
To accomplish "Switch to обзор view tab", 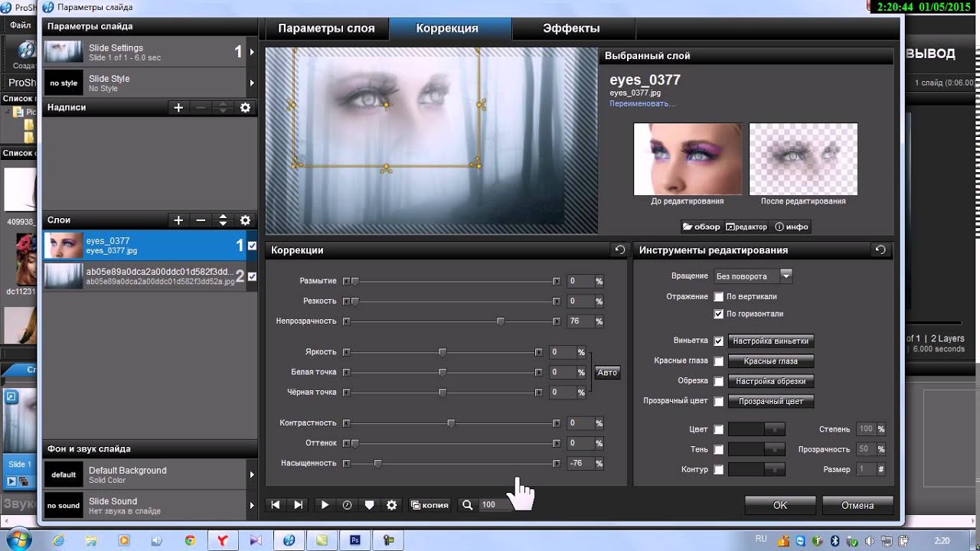I will point(702,227).
